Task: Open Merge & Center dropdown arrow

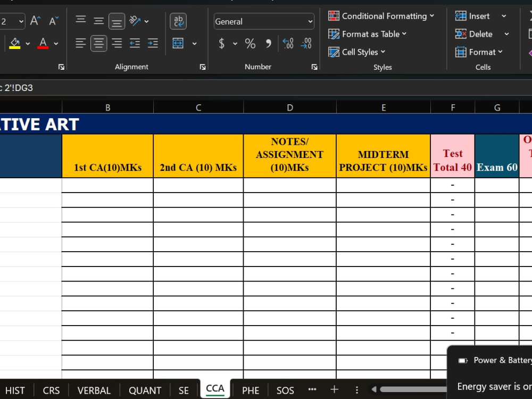Action: [x=194, y=44]
